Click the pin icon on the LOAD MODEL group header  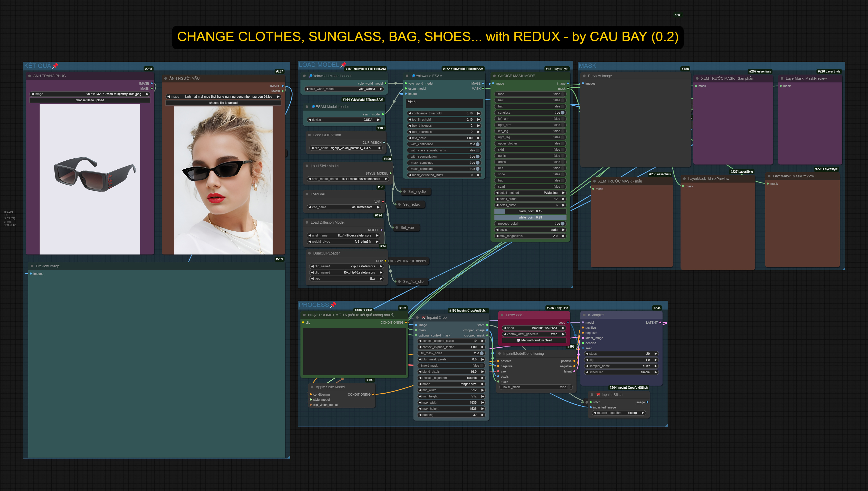click(344, 65)
